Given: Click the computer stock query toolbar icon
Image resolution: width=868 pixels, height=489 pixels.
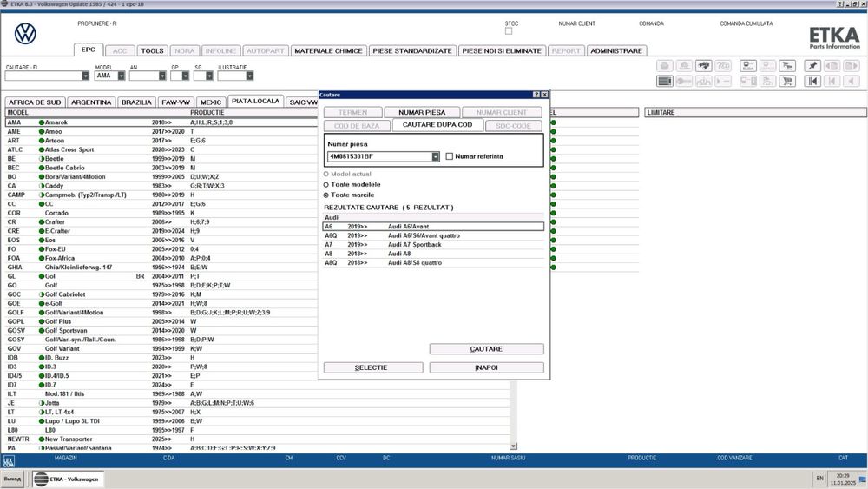Looking at the screenshot, I should click(748, 66).
